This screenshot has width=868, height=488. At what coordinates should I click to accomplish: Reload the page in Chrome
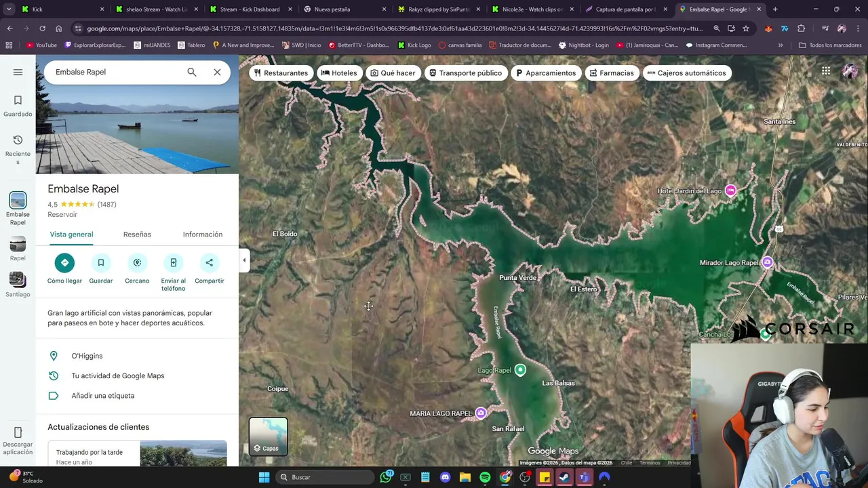42,28
